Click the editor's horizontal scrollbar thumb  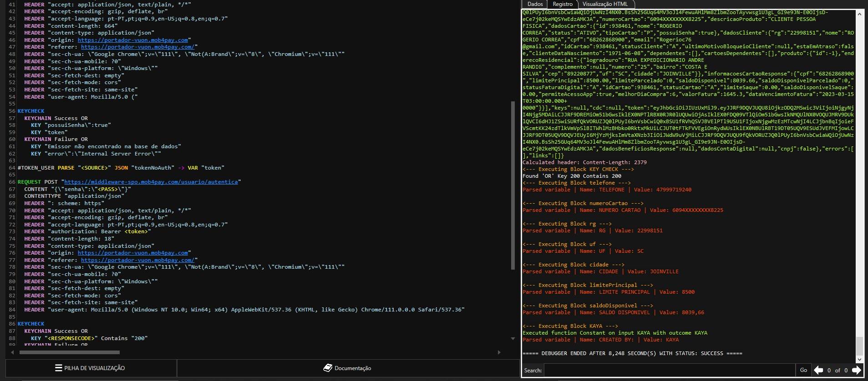(69, 352)
